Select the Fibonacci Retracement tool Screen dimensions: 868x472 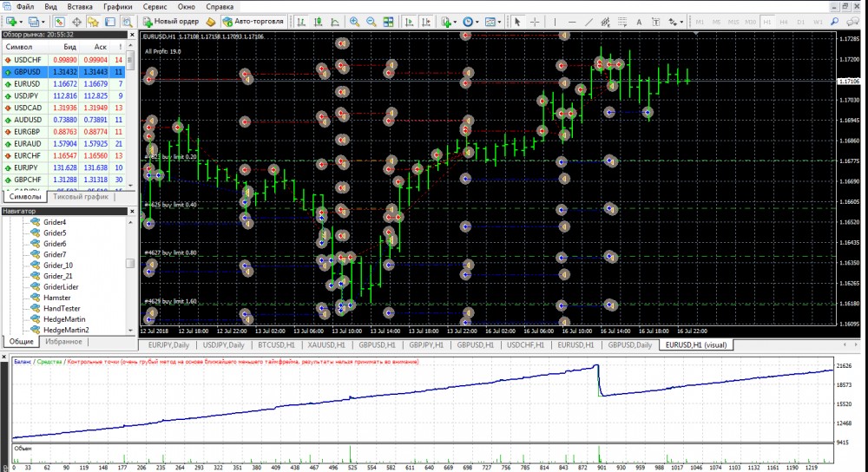[x=622, y=22]
